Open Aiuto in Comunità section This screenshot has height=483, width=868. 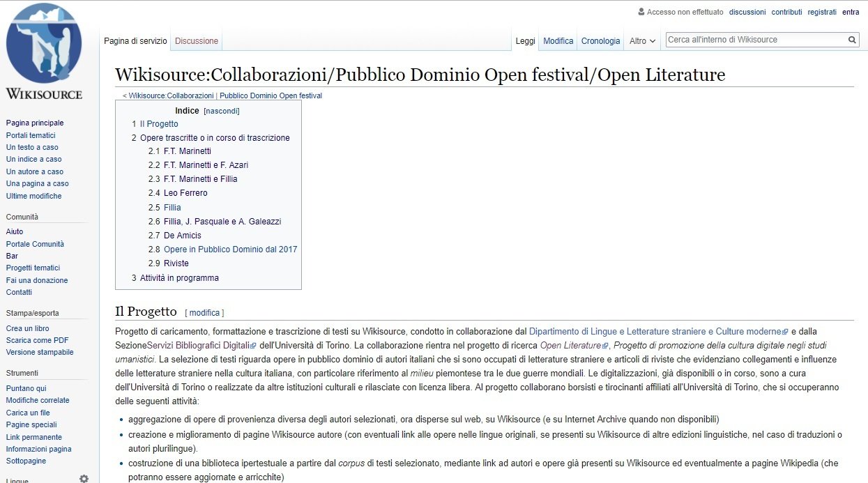[x=15, y=232]
